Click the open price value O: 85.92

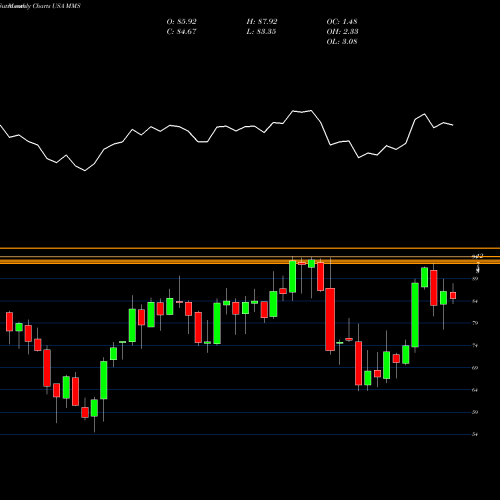pyautogui.click(x=181, y=22)
